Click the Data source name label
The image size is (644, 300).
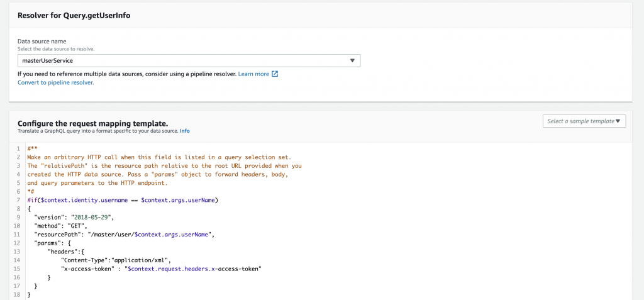[42, 42]
